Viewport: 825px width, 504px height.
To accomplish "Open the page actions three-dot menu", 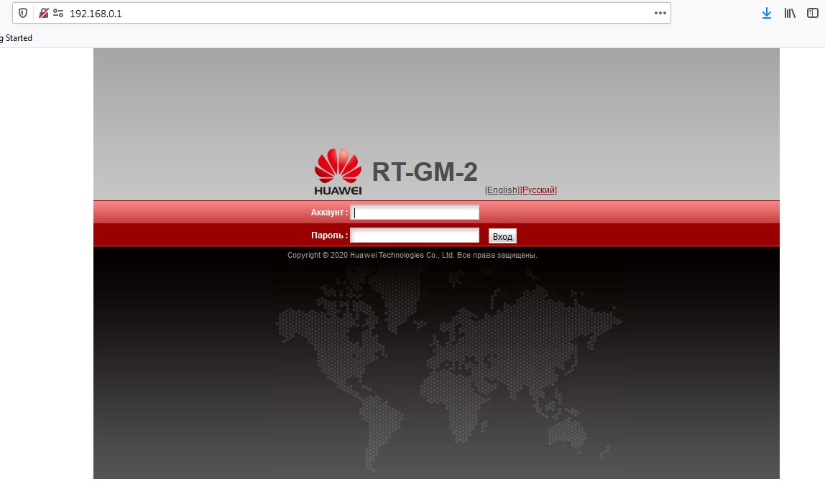I will point(660,13).
